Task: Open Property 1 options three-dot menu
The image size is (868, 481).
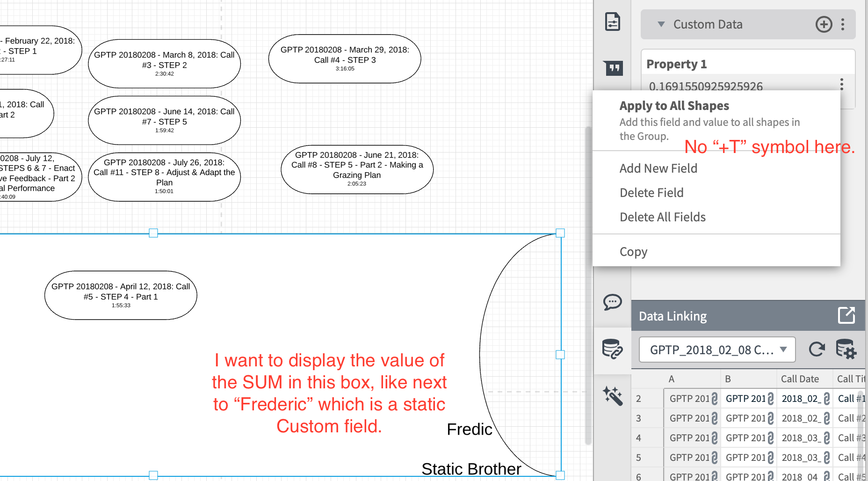Action: tap(841, 85)
